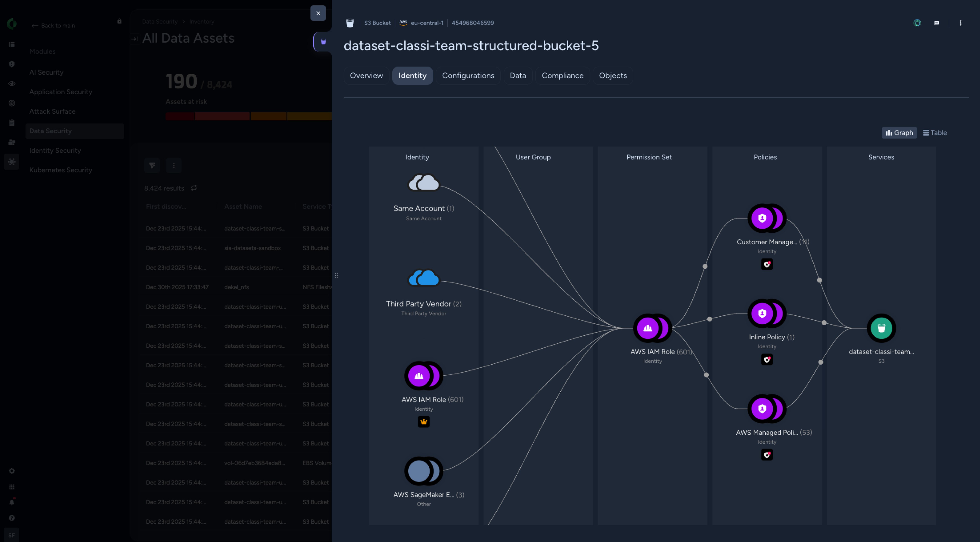Open Identity Security module
Image resolution: width=980 pixels, height=542 pixels.
click(55, 151)
